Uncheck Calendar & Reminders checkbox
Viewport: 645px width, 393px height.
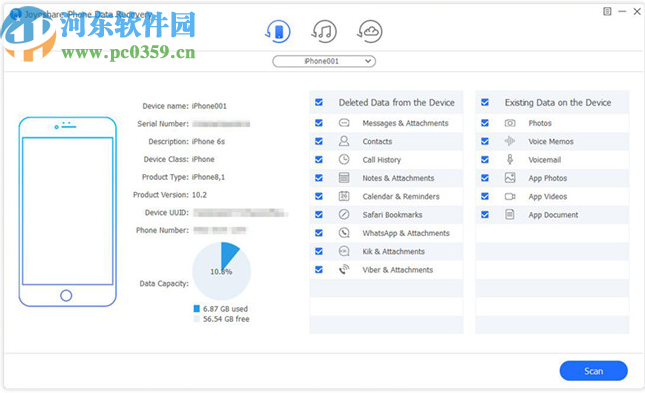click(x=319, y=196)
